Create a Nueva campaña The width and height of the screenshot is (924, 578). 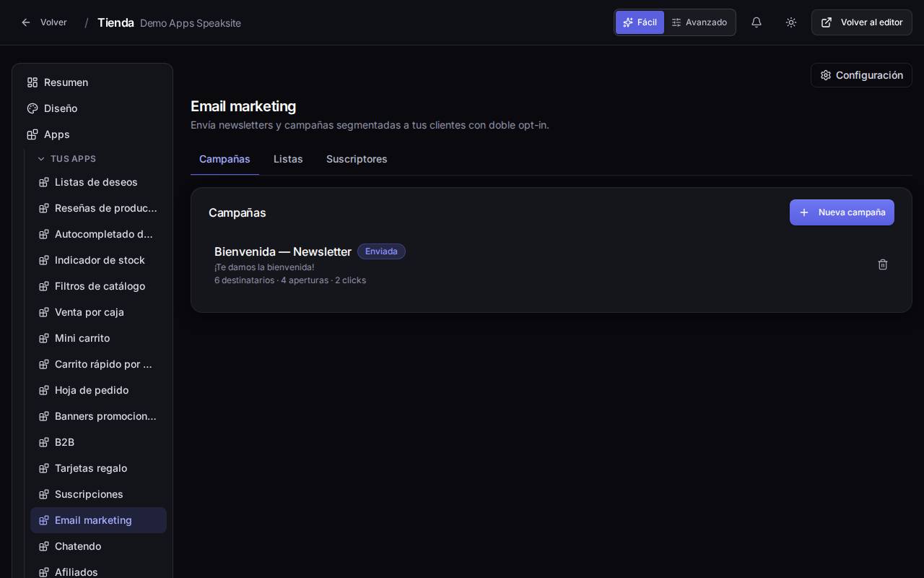(x=842, y=212)
